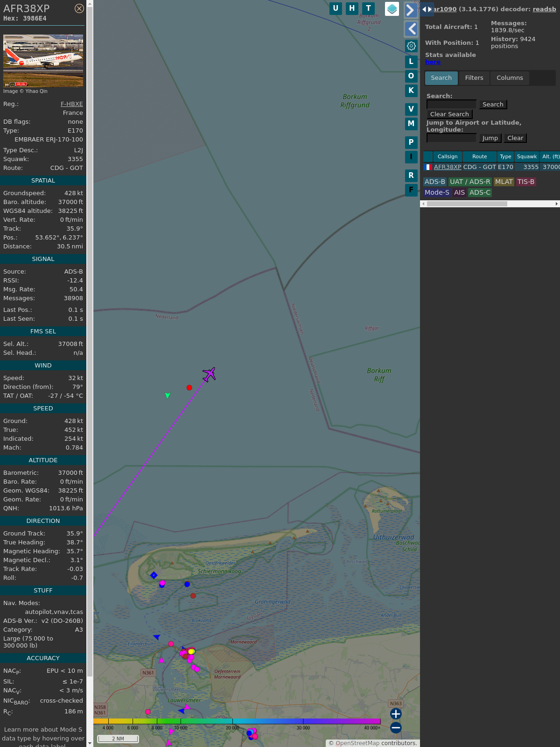Screen dimensions: 560x747
Task: Switch to the Filters tab
Action: (474, 78)
